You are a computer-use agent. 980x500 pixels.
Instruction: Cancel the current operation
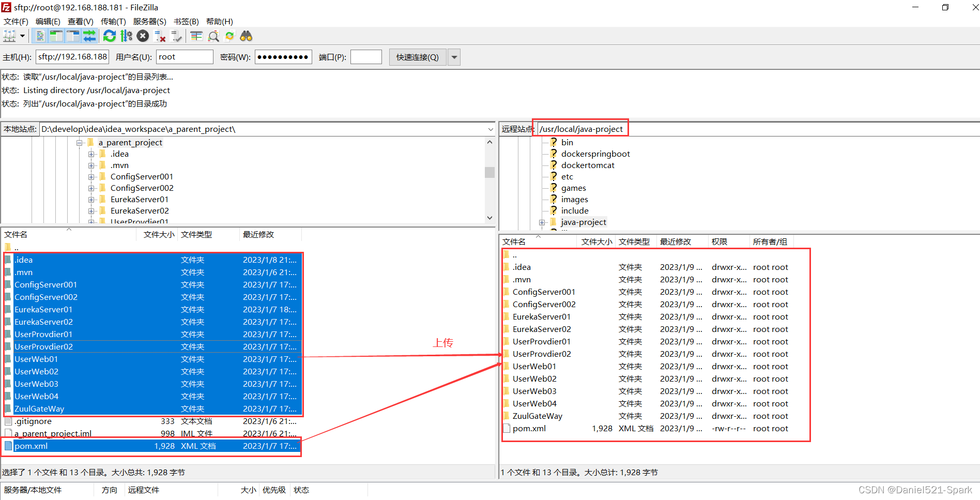click(143, 36)
